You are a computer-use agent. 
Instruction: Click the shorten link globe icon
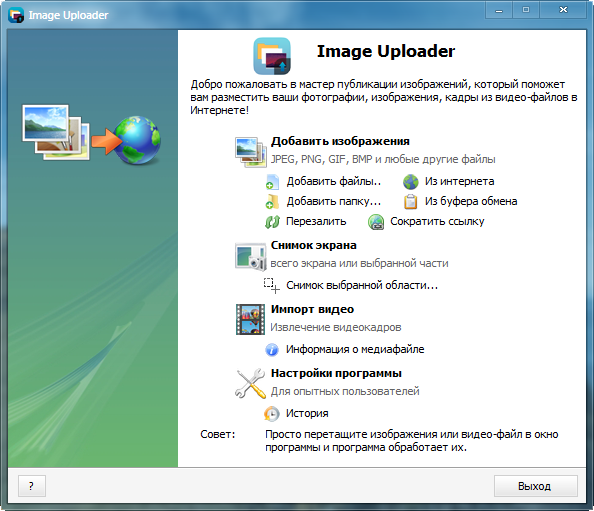click(376, 222)
